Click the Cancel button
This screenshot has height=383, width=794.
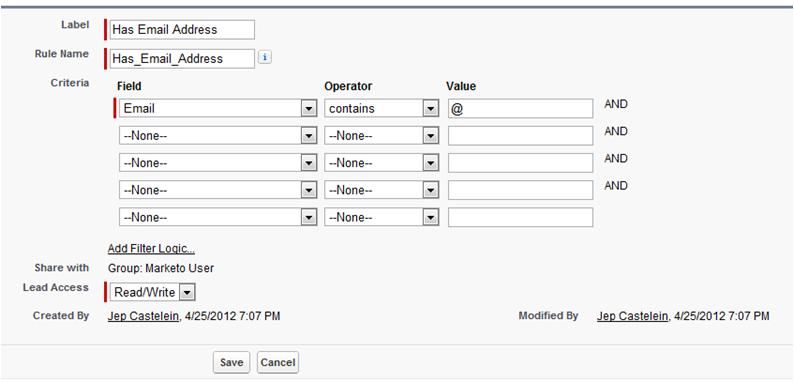tap(278, 363)
